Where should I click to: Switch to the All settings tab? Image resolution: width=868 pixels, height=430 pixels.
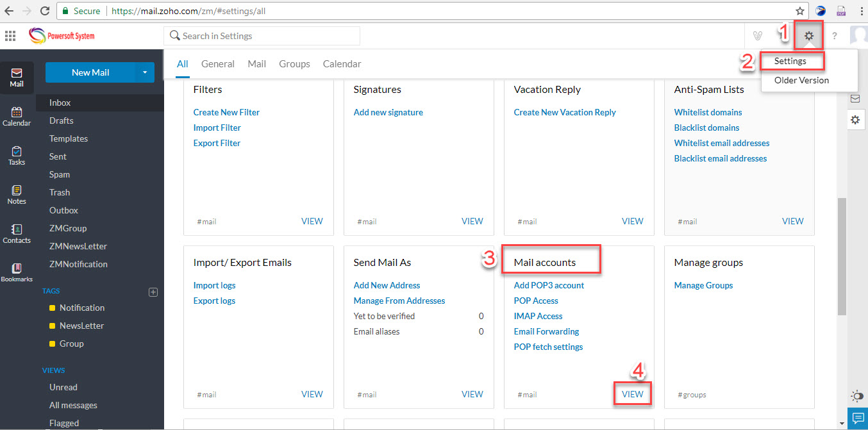tap(183, 64)
